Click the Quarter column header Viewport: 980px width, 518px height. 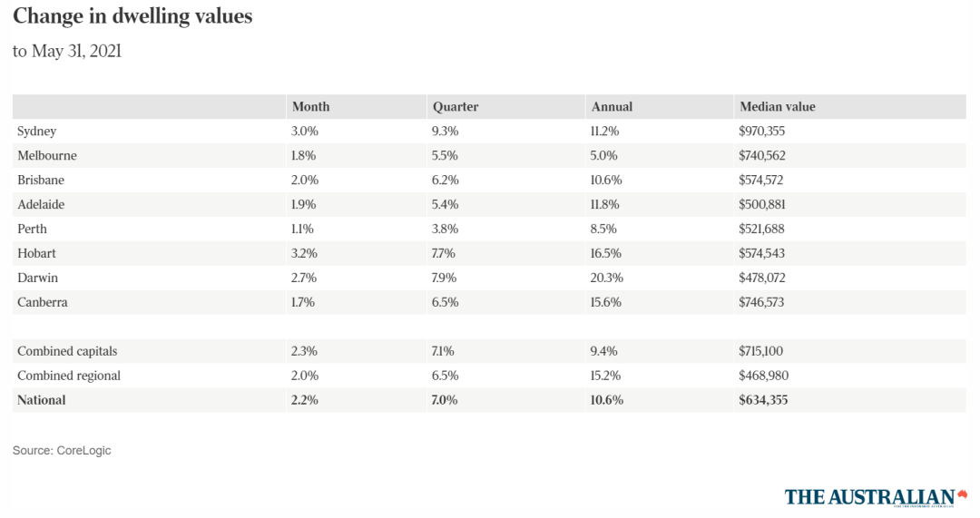[x=455, y=107]
